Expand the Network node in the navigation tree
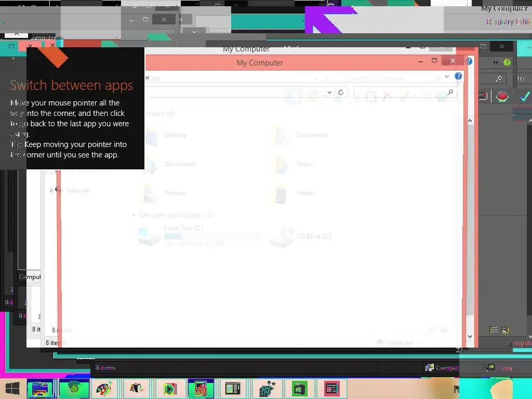Screen dimensions: 532x399 tap(51, 191)
